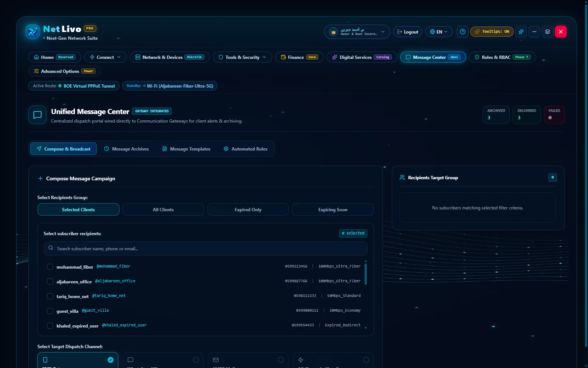This screenshot has height=368, width=588.
Task: Click the crown avatar icon
Action: (x=333, y=32)
